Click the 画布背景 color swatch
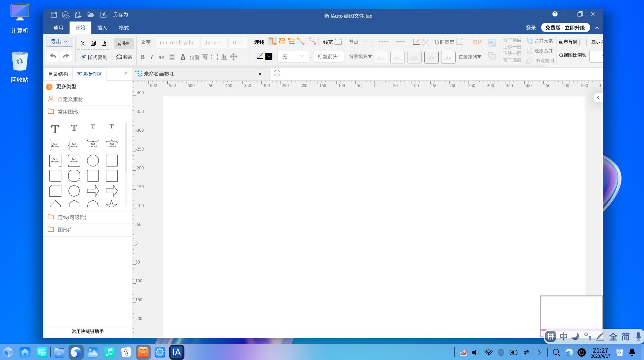This screenshot has width=644, height=360. click(583, 42)
